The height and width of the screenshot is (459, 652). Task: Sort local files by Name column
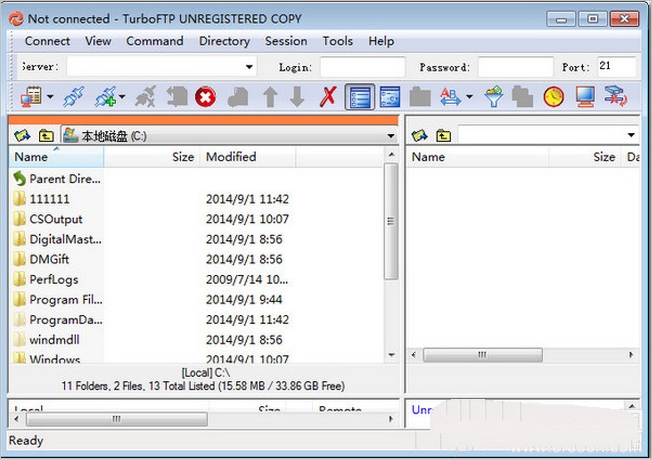(57, 157)
